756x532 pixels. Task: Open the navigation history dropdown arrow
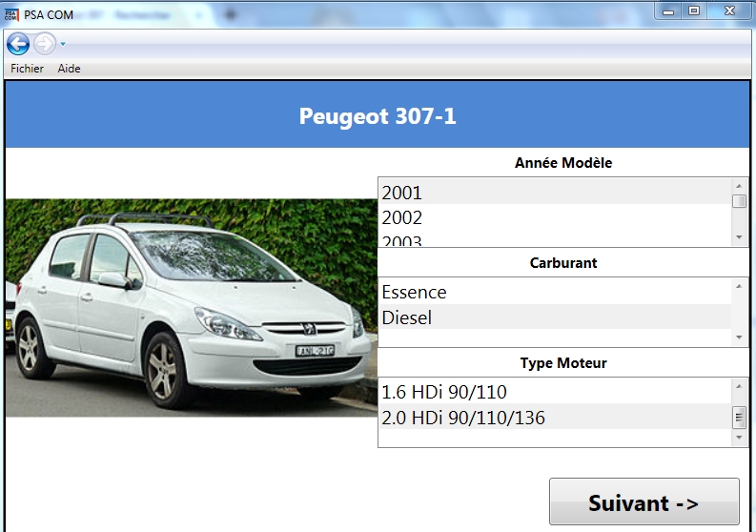[x=63, y=45]
